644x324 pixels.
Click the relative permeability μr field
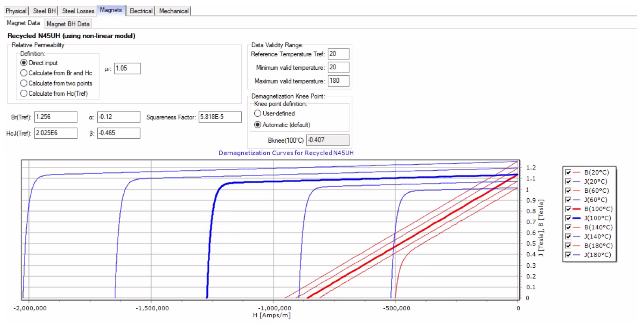tap(127, 68)
